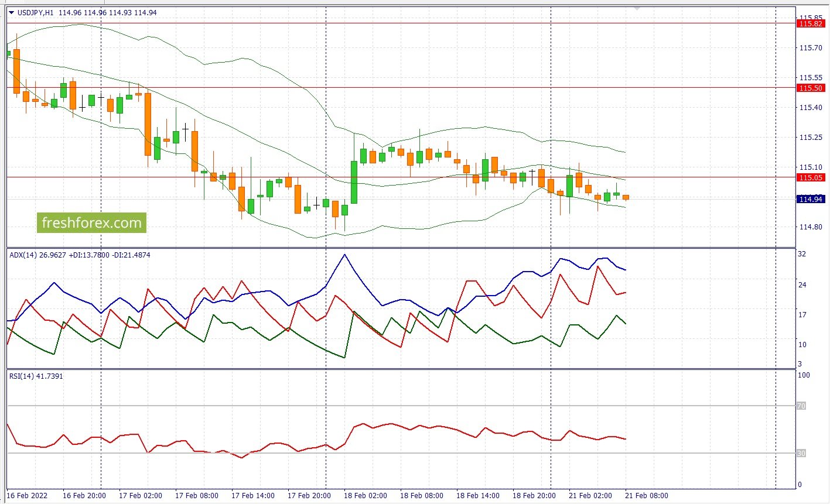Click the 114.80 price axis label
The image size is (830, 504).
pos(811,227)
